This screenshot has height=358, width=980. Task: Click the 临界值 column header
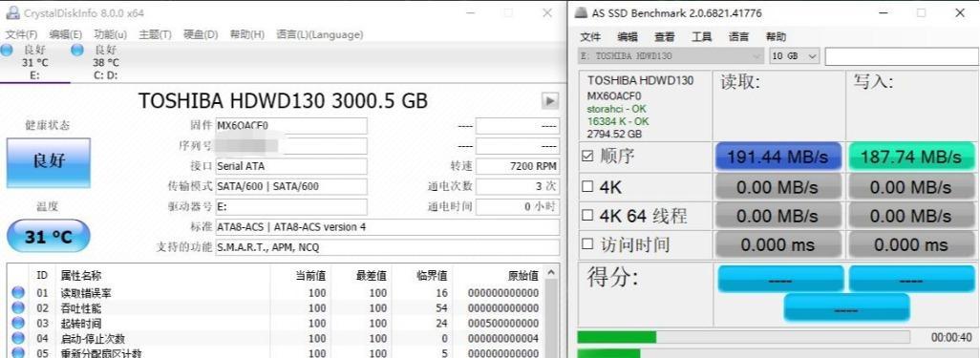[x=432, y=276]
